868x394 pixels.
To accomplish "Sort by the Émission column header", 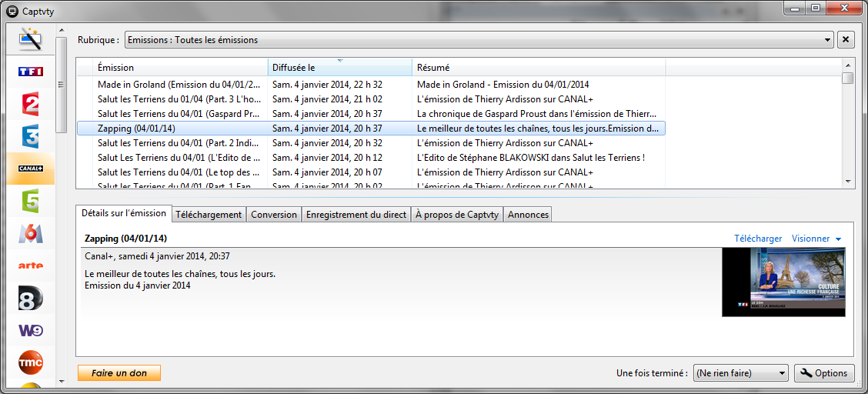I will (x=181, y=68).
